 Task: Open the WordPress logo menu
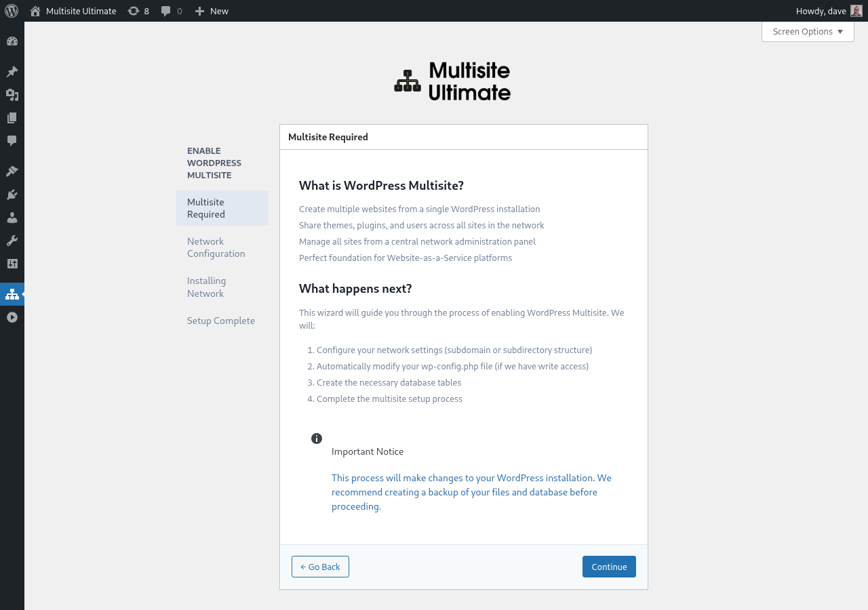pos(12,11)
